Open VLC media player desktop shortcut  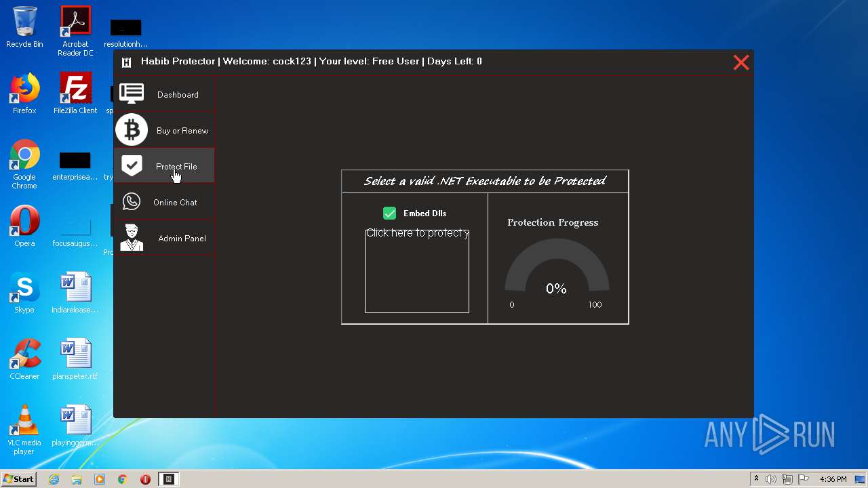point(24,430)
